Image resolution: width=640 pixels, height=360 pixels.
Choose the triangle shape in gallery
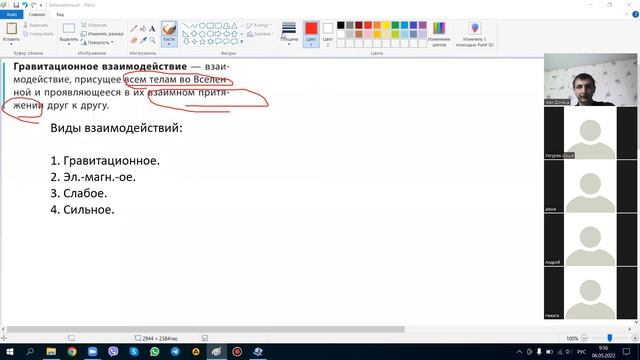tap(234, 26)
